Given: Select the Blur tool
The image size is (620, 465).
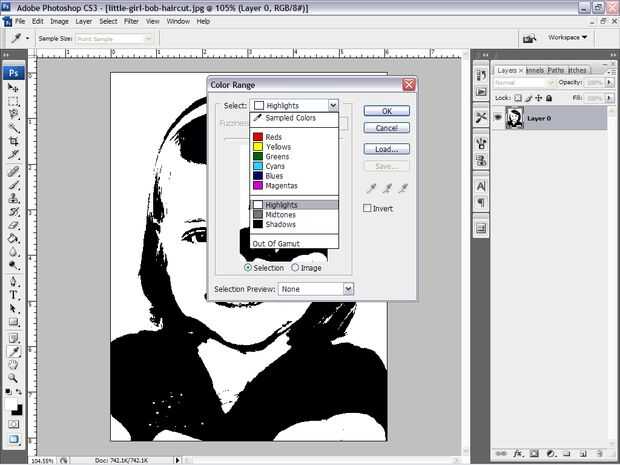Looking at the screenshot, I should point(13,252).
